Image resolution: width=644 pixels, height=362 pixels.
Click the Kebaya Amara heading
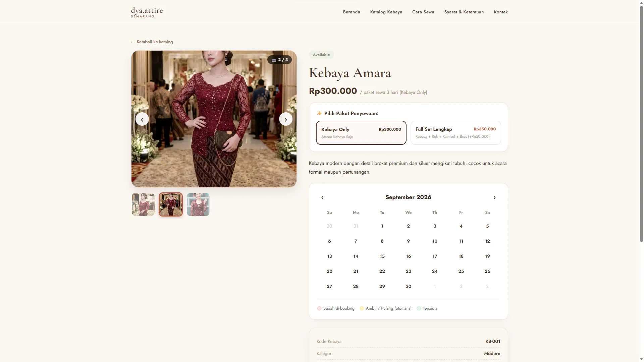tap(350, 73)
